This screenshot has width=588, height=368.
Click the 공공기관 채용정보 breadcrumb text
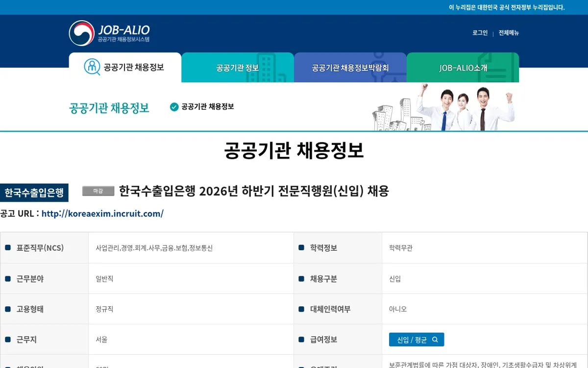click(207, 106)
